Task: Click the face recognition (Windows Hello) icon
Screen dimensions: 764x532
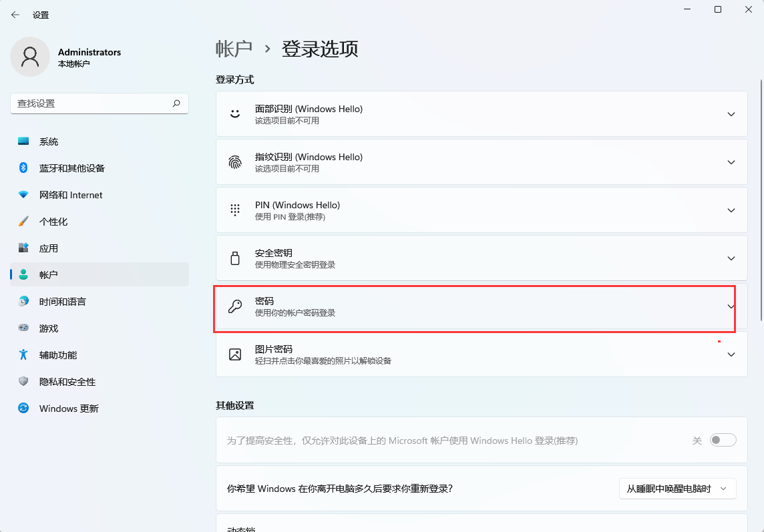Action: click(x=234, y=113)
